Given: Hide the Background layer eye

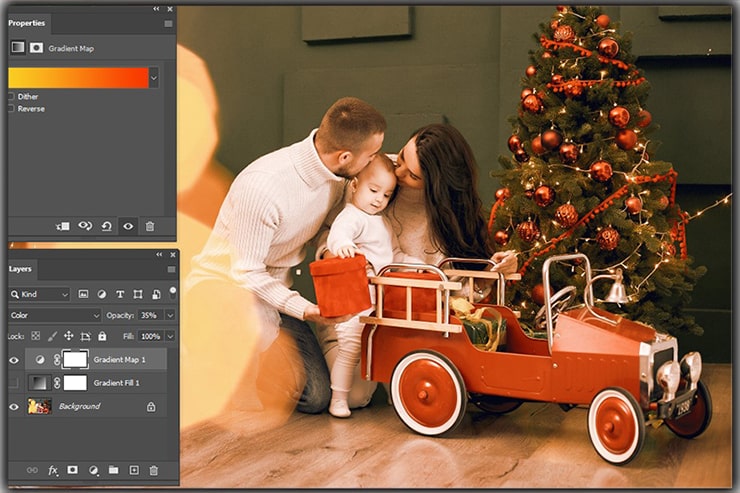Looking at the screenshot, I should (14, 406).
